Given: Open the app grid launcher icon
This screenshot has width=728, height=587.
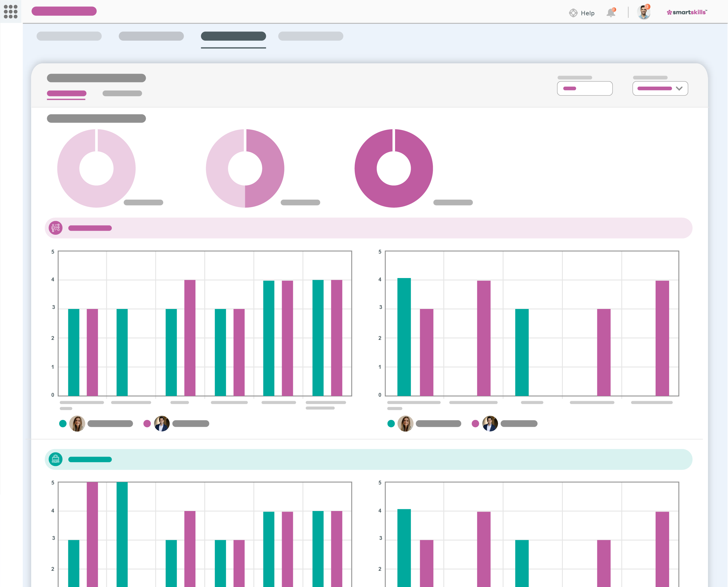Looking at the screenshot, I should 11,11.
